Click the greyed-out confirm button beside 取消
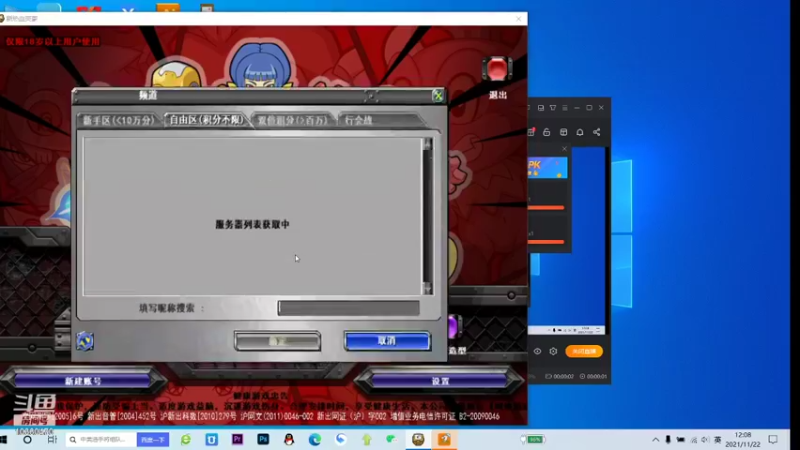This screenshot has height=450, width=800. [x=278, y=341]
